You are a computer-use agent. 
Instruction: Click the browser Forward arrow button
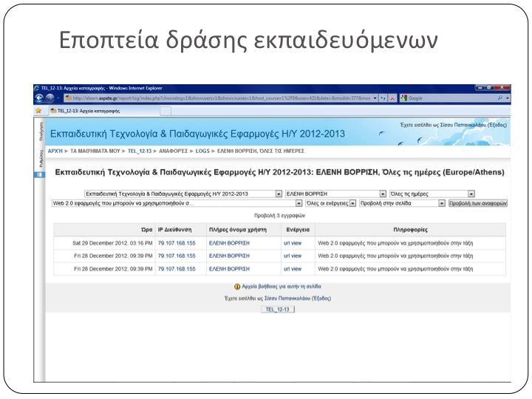50,98
